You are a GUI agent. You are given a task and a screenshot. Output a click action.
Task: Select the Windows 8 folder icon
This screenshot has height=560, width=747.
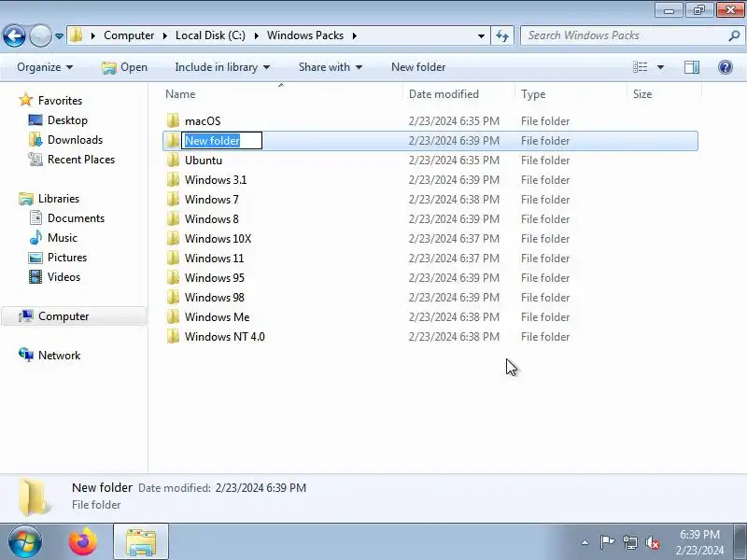coord(173,218)
